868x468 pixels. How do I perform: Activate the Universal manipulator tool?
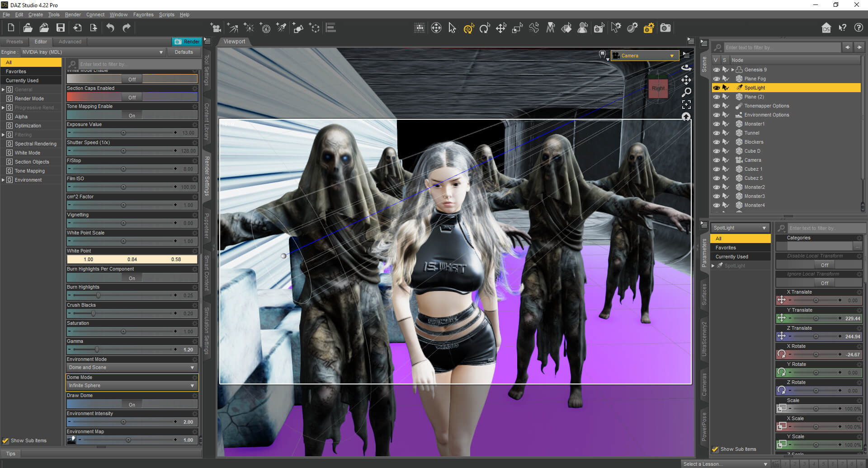(x=468, y=28)
